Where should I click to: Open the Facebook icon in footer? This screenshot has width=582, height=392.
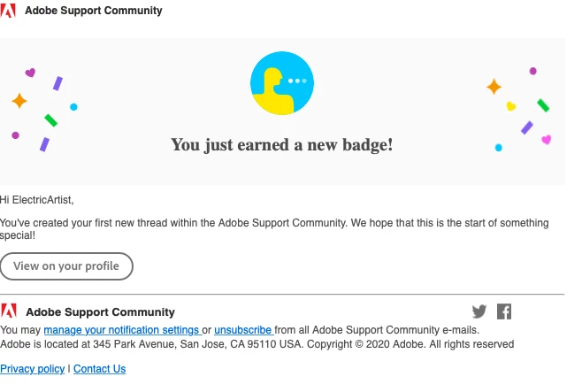pyautogui.click(x=504, y=311)
